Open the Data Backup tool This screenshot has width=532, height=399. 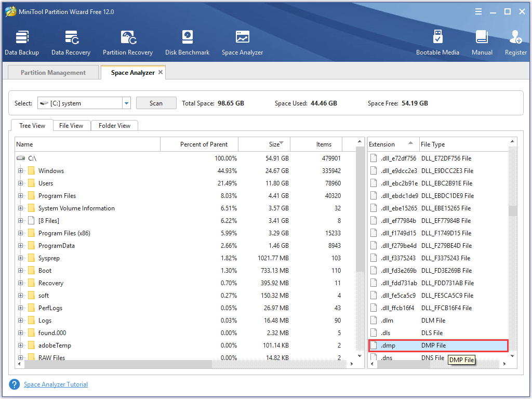pos(22,43)
